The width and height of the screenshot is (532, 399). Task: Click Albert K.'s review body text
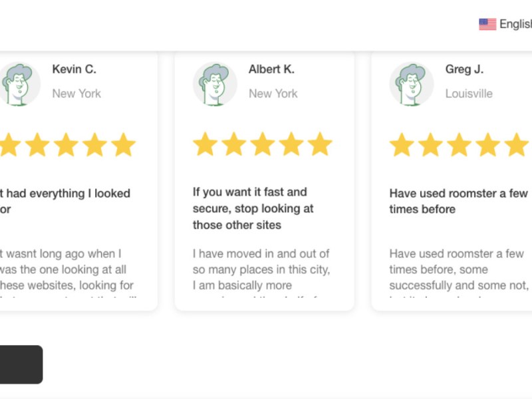click(261, 270)
